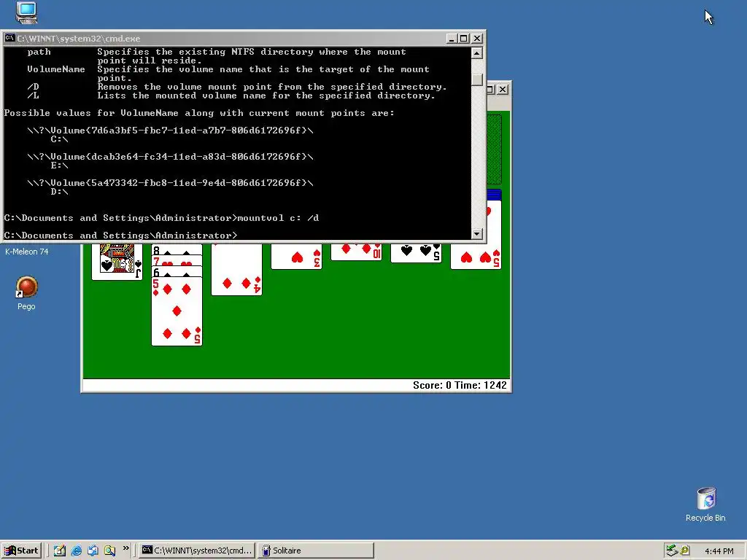Switch to the cmd.exe taskbar button
The image size is (747, 560).
(197, 551)
